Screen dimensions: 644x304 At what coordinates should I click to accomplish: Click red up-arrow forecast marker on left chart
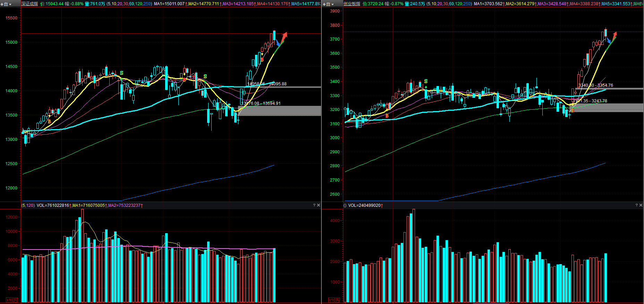tap(285, 35)
